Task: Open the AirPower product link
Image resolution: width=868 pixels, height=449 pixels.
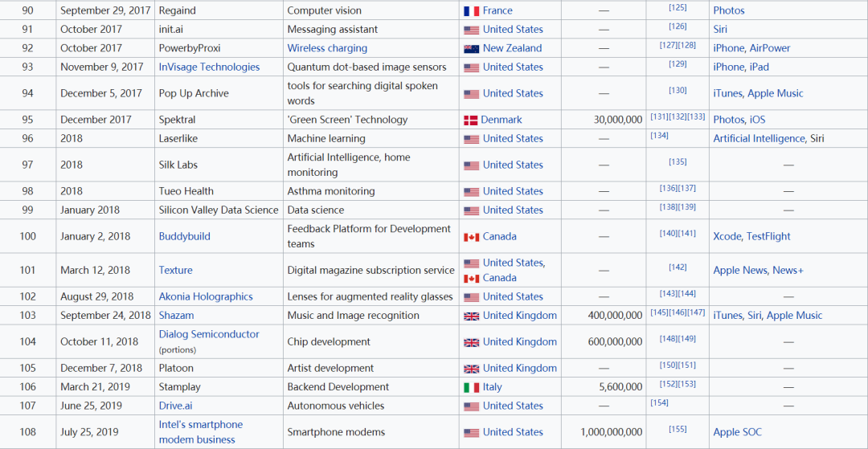Action: click(770, 48)
